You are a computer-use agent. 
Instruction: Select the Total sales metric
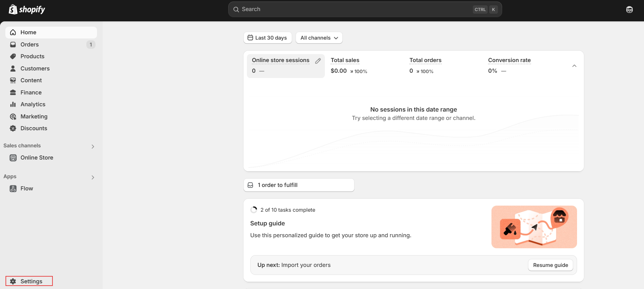point(364,66)
